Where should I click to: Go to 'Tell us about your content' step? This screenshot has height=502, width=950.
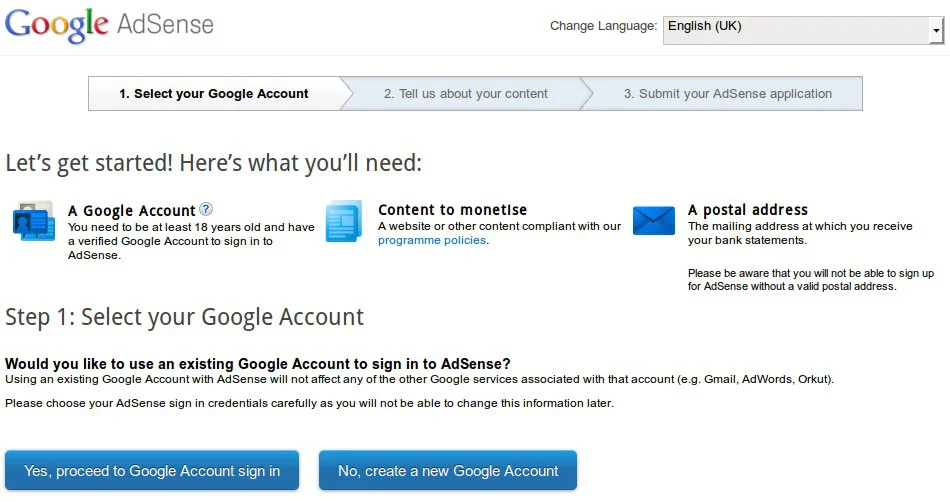point(465,94)
